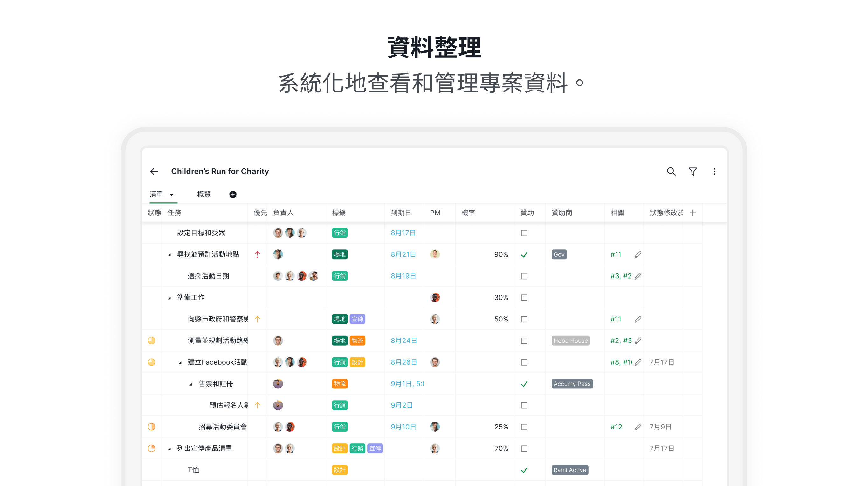Click assignee avatar in 售票和註冊 row

[278, 384]
